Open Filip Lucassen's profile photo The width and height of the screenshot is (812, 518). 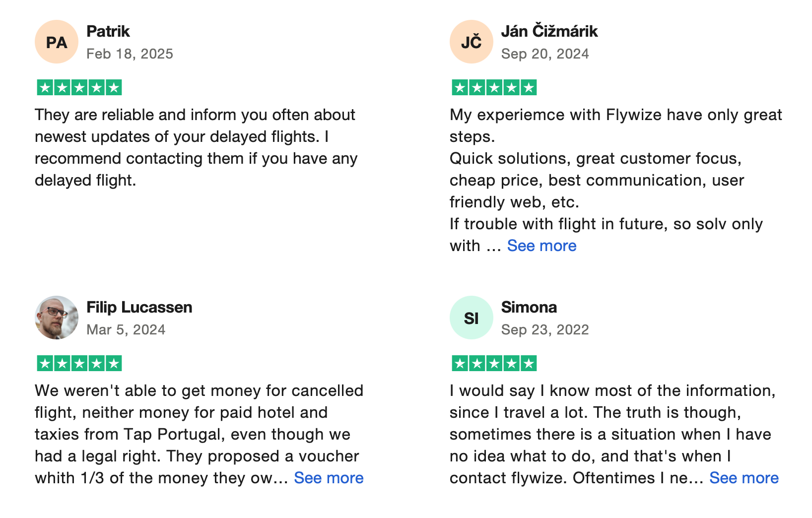click(x=57, y=318)
